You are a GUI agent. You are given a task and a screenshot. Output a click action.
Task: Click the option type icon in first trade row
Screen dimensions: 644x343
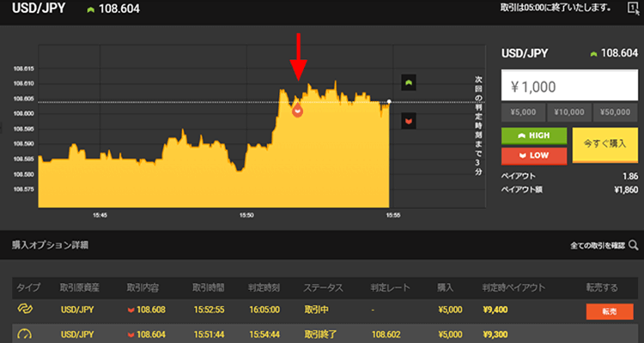(x=24, y=308)
